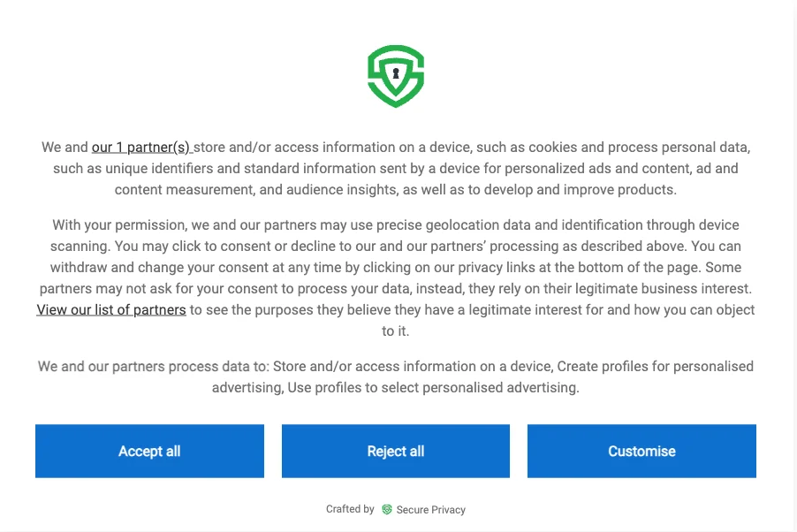Decline all cookies using Reject all
Viewport: 797px width, 532px height.
point(395,451)
